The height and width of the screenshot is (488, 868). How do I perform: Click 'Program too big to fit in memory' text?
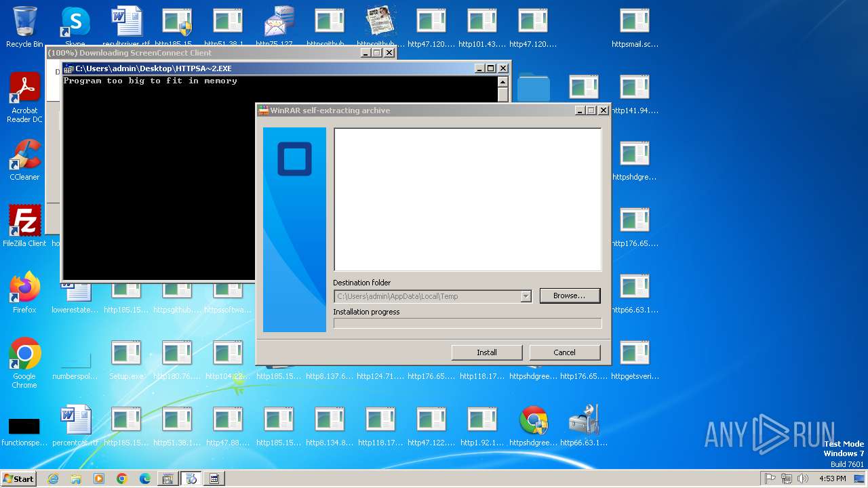[x=151, y=81]
